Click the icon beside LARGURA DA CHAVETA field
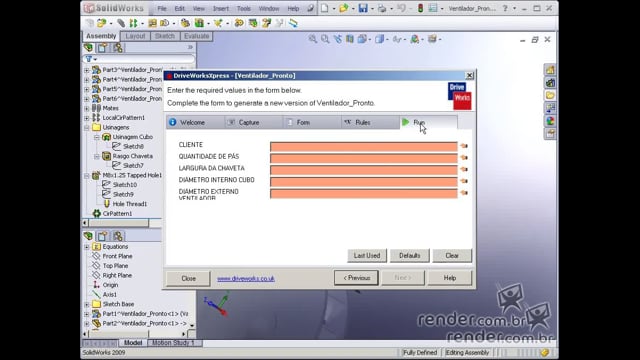 tap(464, 169)
